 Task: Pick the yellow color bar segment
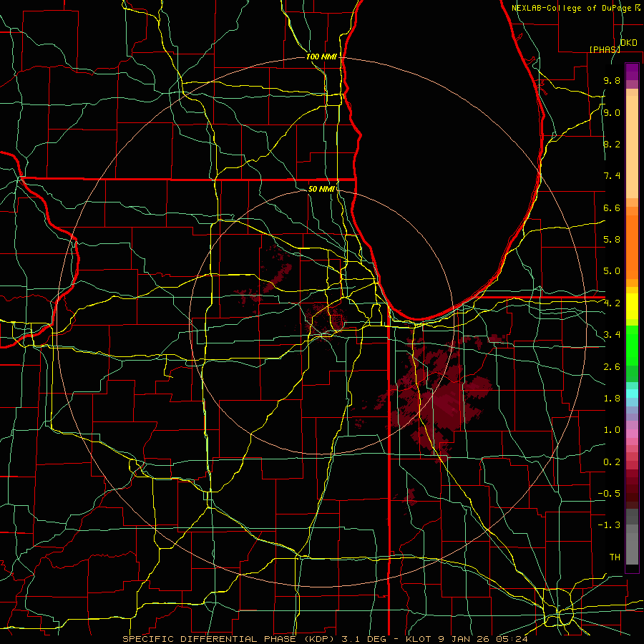[632, 306]
